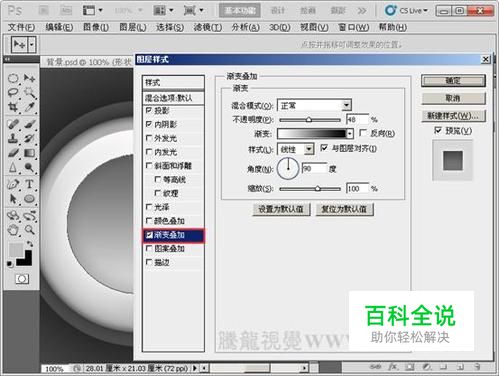Screen dimensions: 499x376
Task: Open the 文件(F) File menu
Action: (x=21, y=27)
